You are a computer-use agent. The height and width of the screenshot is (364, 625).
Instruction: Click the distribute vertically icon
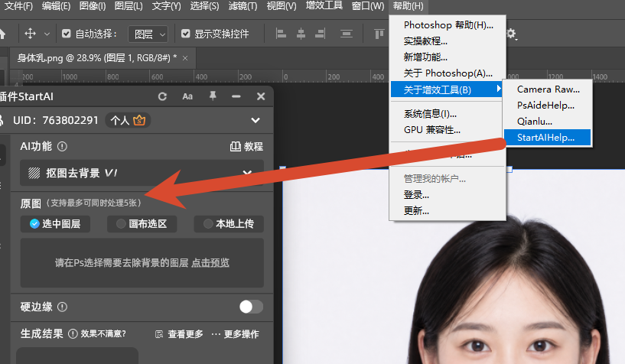tap(347, 34)
